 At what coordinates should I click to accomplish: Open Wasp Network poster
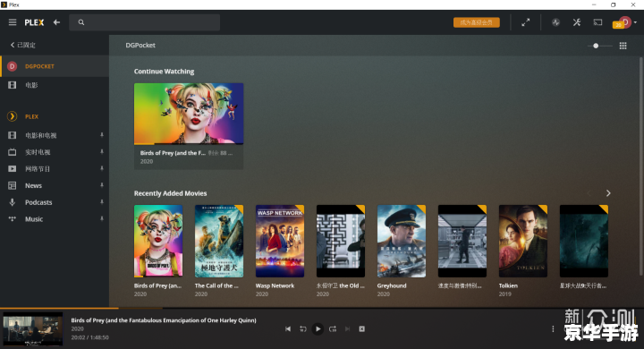pyautogui.click(x=280, y=241)
